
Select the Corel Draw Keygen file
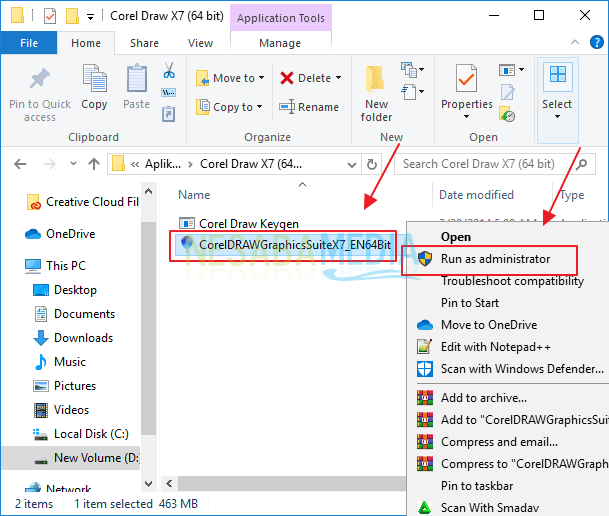tap(239, 224)
